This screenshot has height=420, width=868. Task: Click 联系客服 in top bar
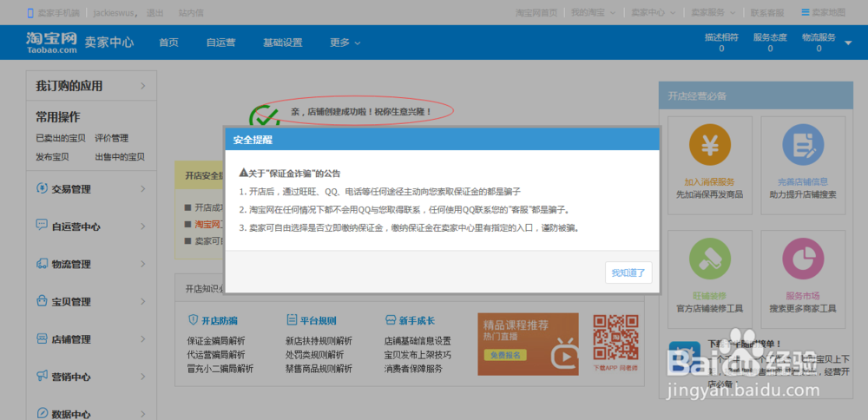(766, 12)
